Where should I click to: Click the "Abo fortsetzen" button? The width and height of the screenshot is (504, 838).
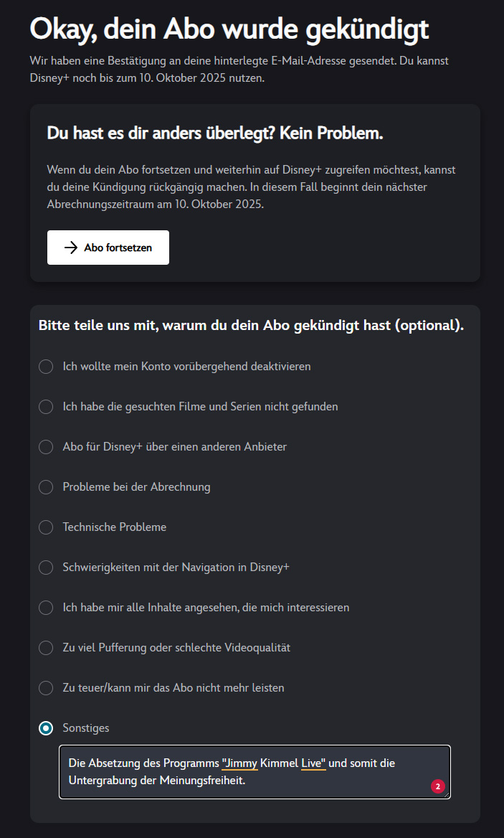108,248
